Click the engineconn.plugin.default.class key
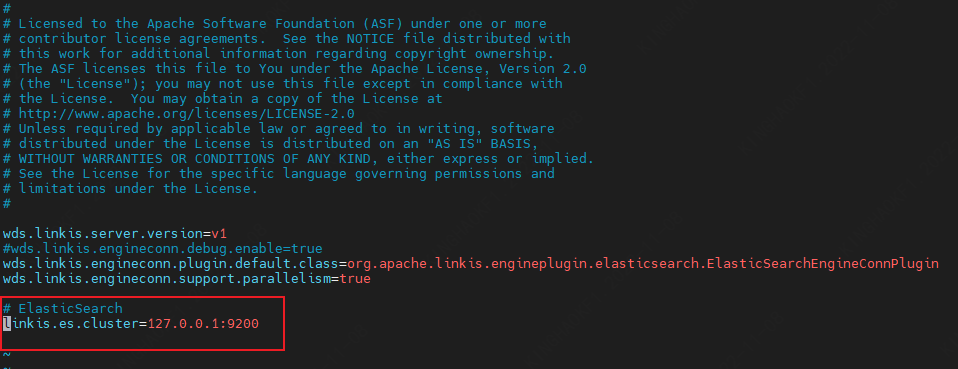958x369 pixels. coord(170,263)
